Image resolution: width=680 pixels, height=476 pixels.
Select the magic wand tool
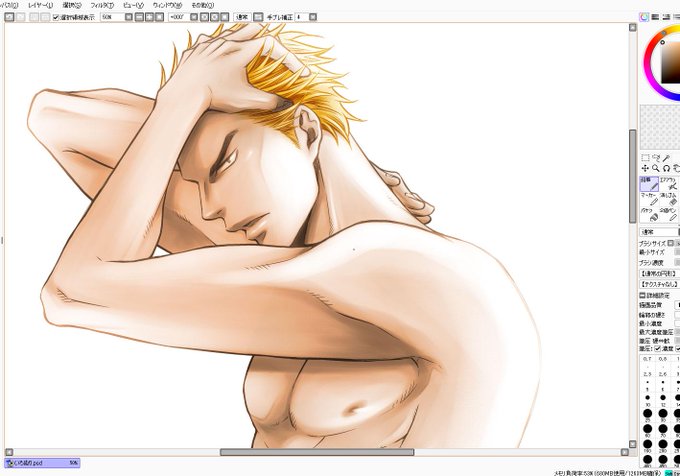pyautogui.click(x=667, y=158)
